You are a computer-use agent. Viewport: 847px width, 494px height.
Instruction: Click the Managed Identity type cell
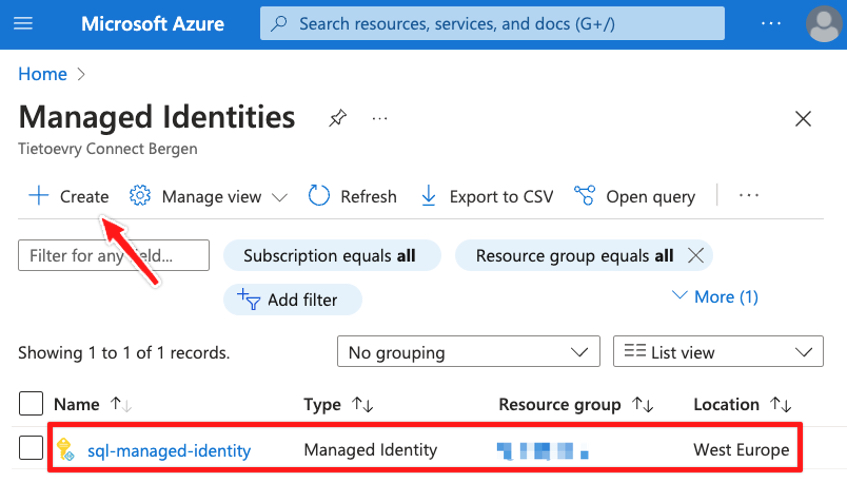click(x=371, y=450)
